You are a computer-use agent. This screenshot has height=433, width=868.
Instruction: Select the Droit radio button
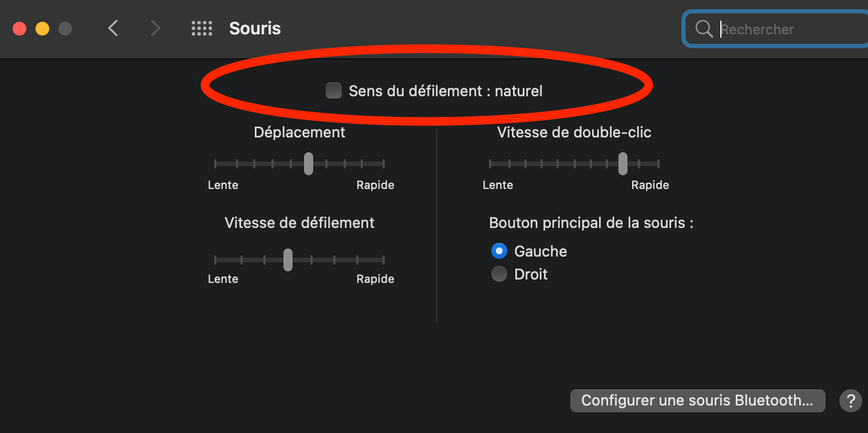click(x=499, y=274)
